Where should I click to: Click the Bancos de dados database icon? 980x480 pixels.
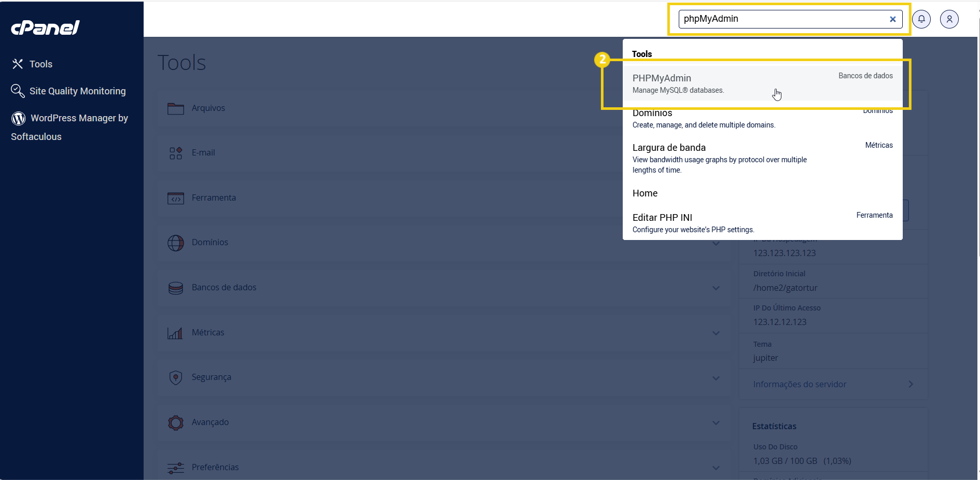pyautogui.click(x=176, y=288)
